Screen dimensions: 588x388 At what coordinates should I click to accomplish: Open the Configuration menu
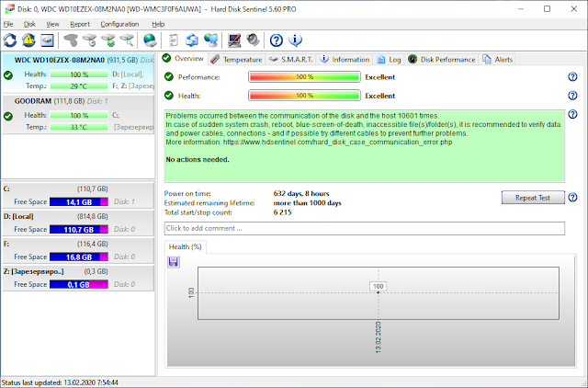[119, 24]
